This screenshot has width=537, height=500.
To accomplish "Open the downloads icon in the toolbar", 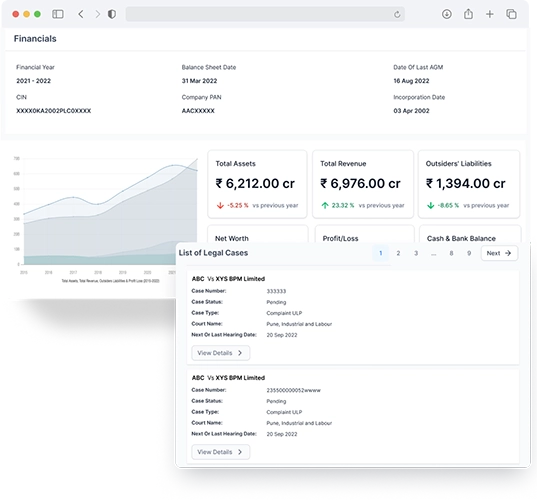I will [447, 14].
